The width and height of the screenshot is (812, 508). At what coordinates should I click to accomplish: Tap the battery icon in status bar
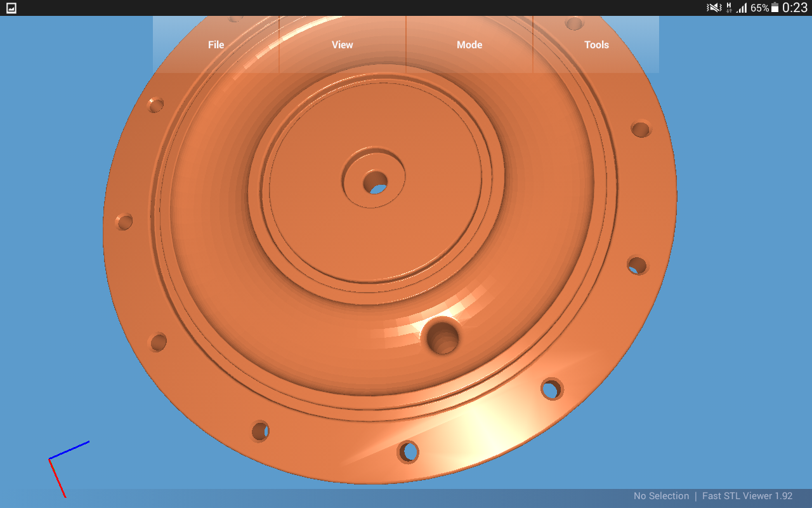pyautogui.click(x=775, y=8)
